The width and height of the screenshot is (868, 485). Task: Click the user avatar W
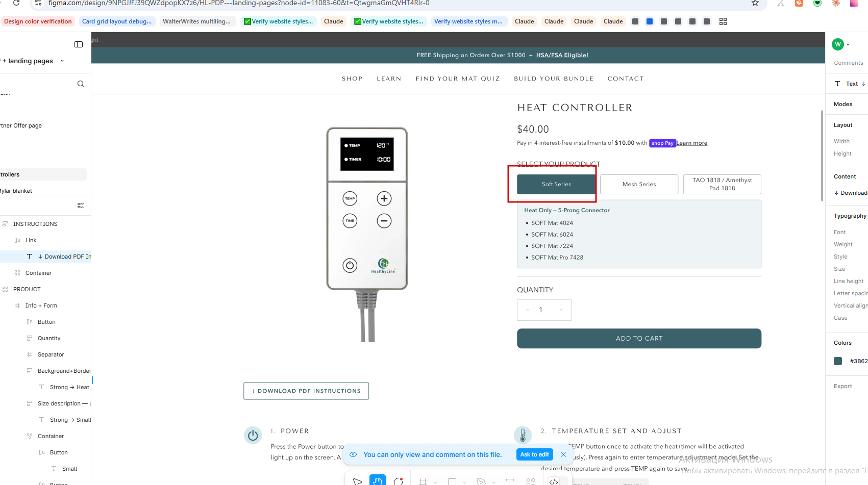838,44
